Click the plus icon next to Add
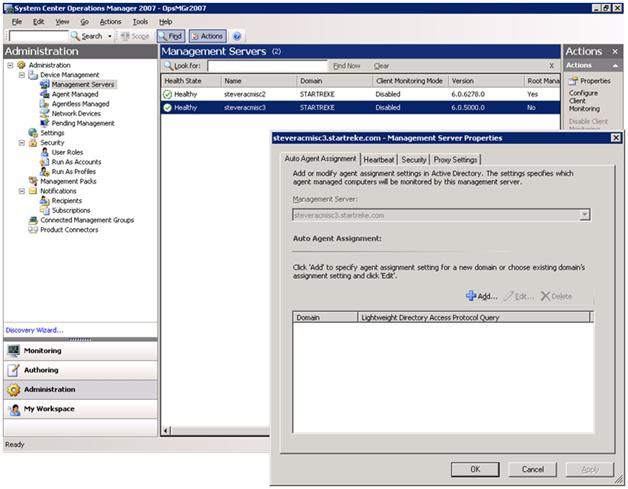This screenshot has width=628, height=489. tap(471, 296)
